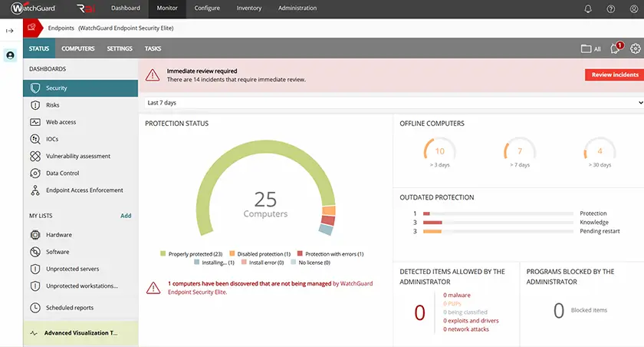Click the Add link in My Lists

click(x=126, y=216)
